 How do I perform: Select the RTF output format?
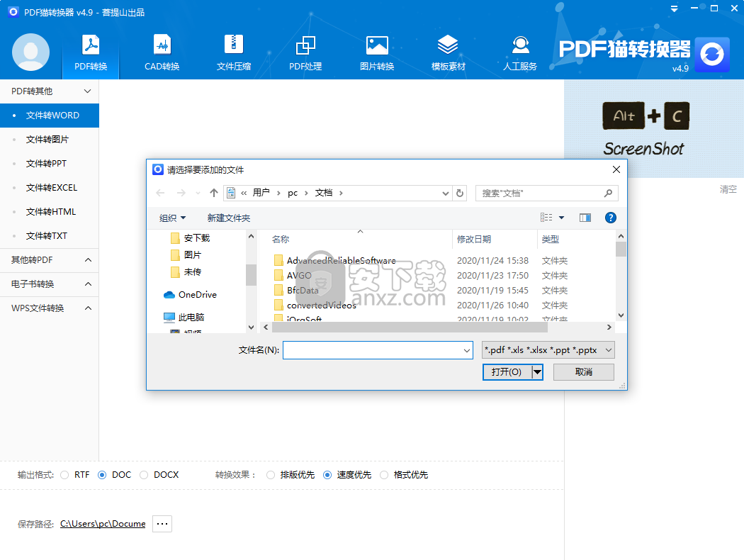pos(64,475)
